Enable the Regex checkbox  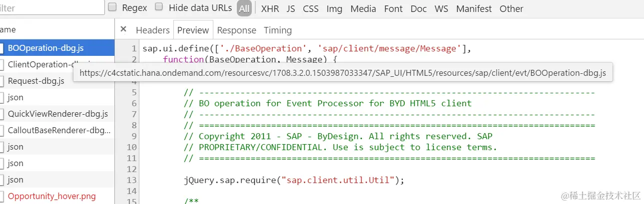click(x=112, y=7)
